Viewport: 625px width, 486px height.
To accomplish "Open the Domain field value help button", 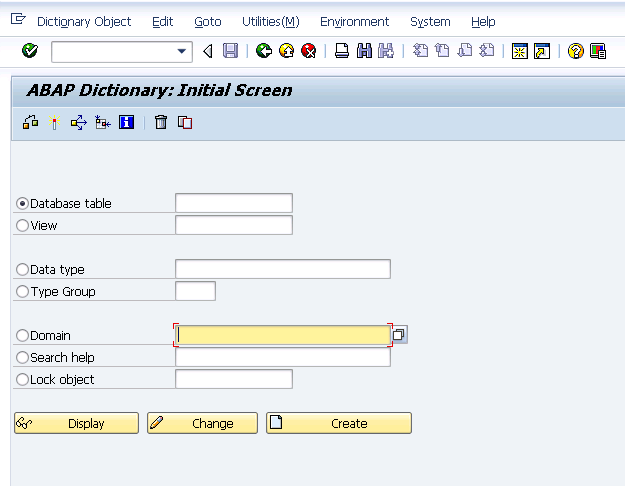I will click(x=399, y=335).
